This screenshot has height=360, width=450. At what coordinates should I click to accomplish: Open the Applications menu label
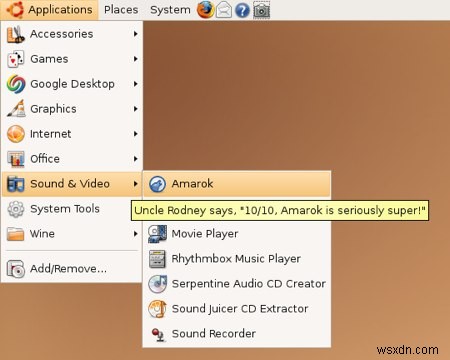pos(60,10)
